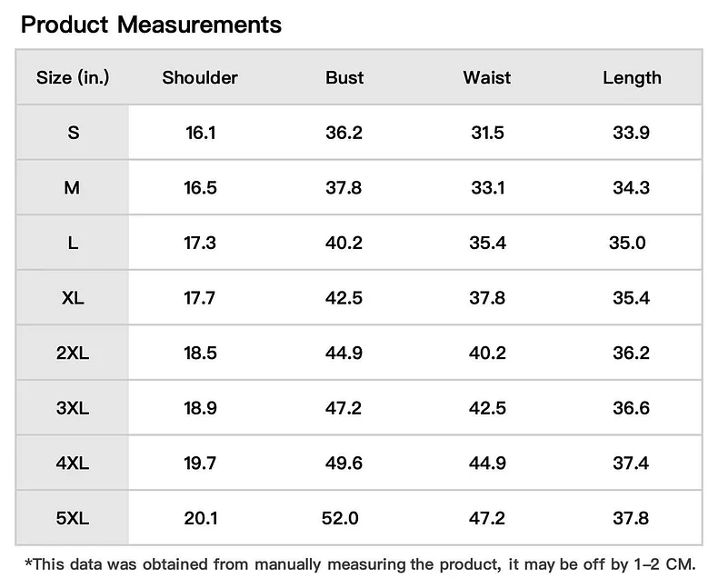Click the Length column header
This screenshot has width=718, height=588.
tap(632, 78)
